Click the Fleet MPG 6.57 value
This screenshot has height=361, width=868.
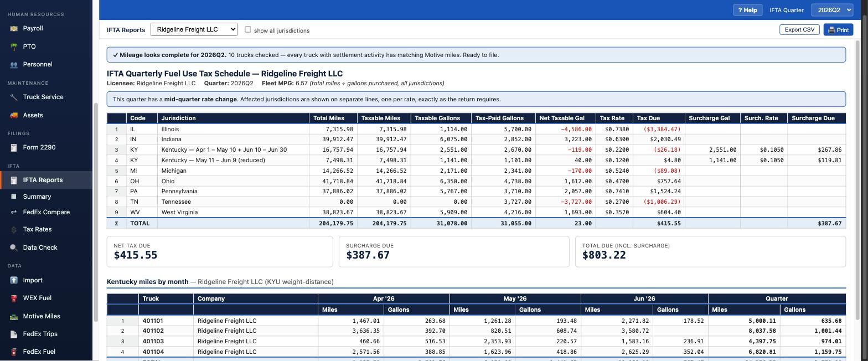coord(301,83)
